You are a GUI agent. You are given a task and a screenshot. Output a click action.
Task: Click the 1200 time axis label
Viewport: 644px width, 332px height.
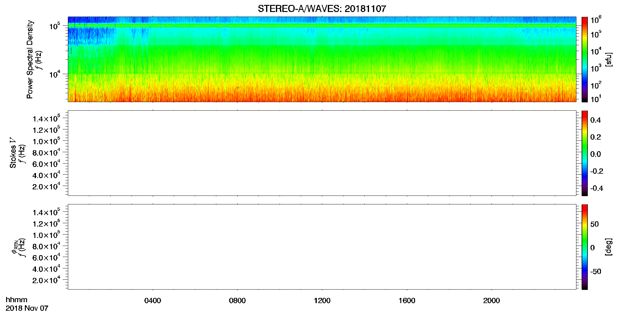pyautogui.click(x=322, y=301)
